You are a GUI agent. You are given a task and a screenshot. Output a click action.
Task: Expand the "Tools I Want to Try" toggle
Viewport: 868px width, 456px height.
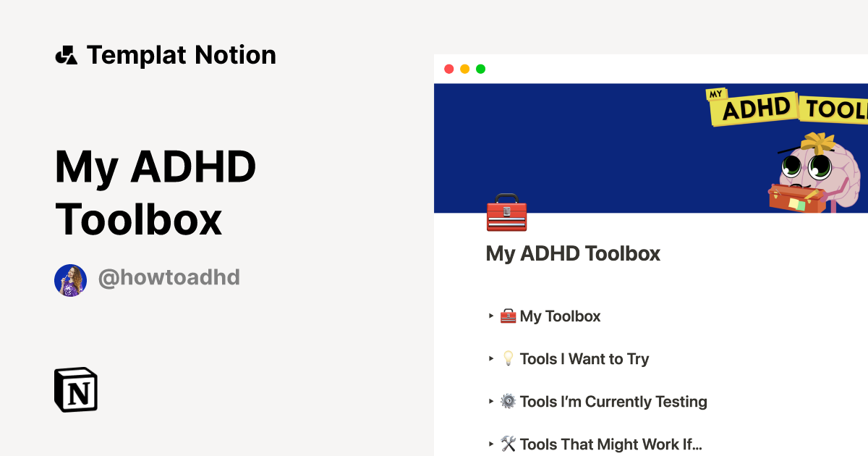click(x=490, y=358)
